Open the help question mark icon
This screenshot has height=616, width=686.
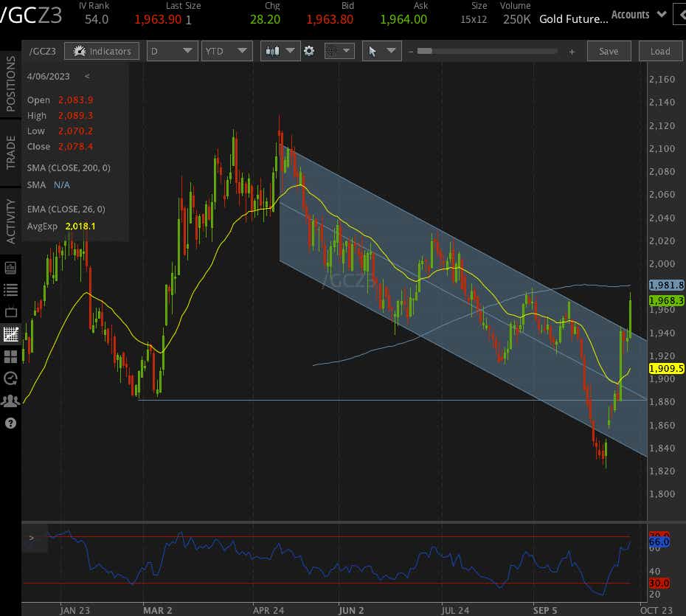point(10,423)
